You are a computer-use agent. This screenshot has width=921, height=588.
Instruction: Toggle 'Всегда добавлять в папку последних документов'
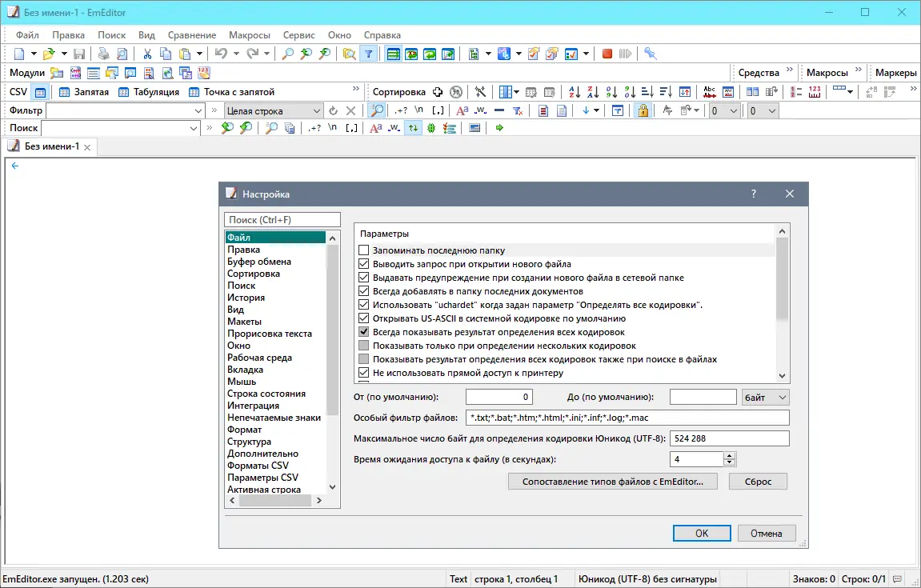(x=363, y=290)
